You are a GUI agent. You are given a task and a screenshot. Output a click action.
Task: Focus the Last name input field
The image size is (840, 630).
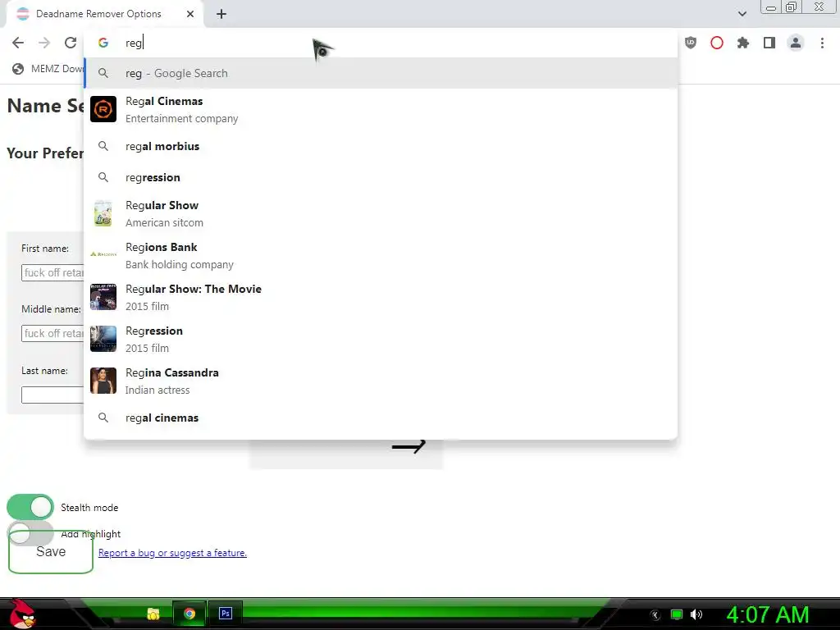[x=53, y=395]
